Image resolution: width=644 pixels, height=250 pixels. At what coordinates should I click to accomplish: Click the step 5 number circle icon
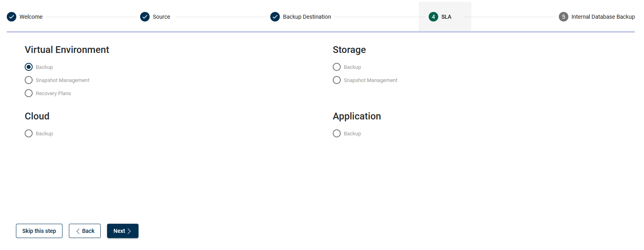pos(564,17)
